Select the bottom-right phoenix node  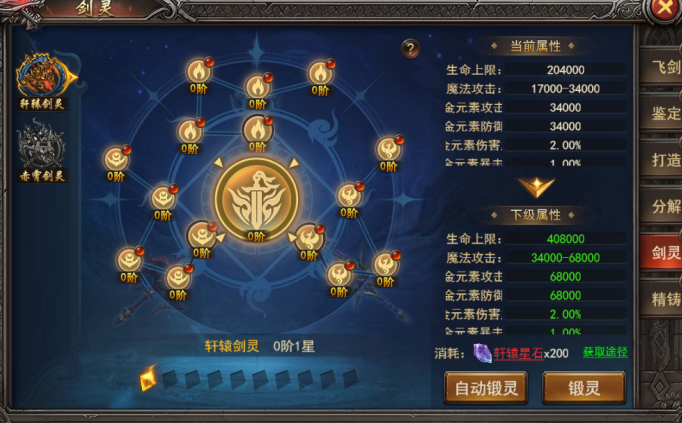(385, 265)
